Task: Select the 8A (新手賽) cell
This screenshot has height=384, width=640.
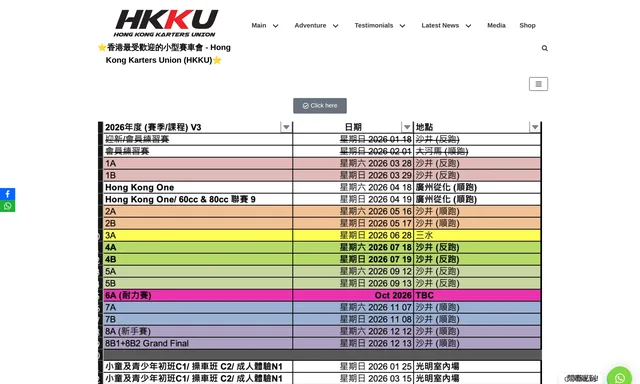Action: tap(198, 331)
